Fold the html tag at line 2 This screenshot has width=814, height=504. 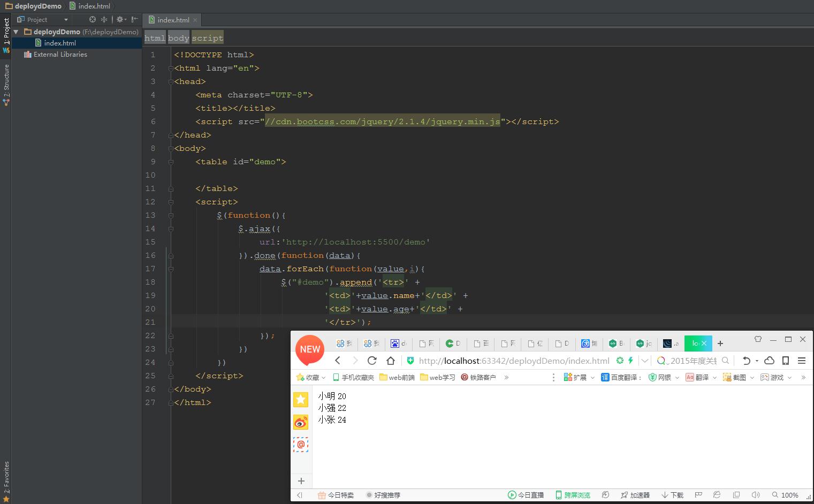pos(171,68)
